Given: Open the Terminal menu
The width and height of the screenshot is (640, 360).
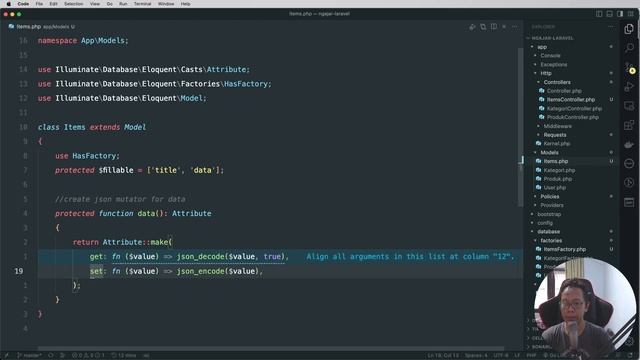Looking at the screenshot, I should pos(142,4).
